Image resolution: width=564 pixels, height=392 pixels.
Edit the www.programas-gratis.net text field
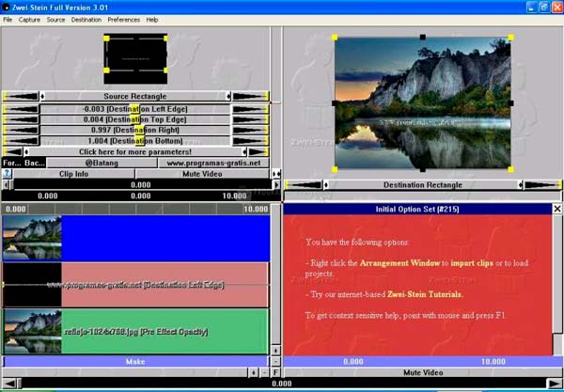pos(213,163)
